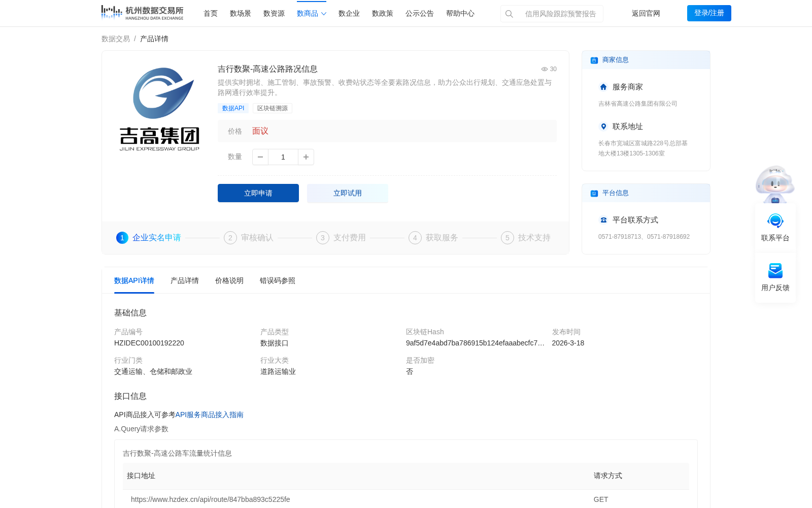Click the 接口地址 column header
This screenshot has width=812, height=508.
coord(141,475)
